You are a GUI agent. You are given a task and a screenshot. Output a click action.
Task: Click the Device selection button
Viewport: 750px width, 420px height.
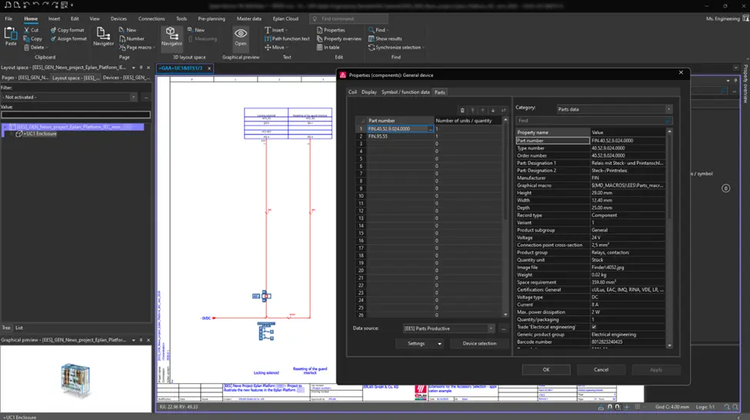[x=478, y=343]
